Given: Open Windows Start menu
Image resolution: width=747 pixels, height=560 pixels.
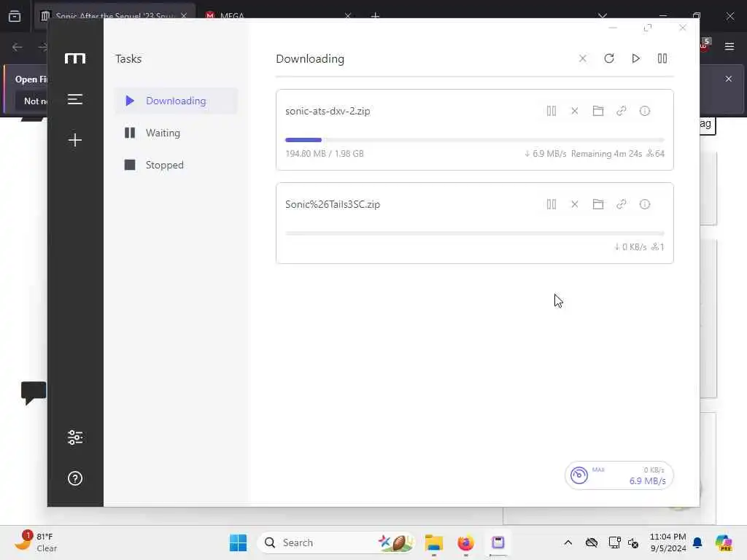Looking at the screenshot, I should coord(238,542).
